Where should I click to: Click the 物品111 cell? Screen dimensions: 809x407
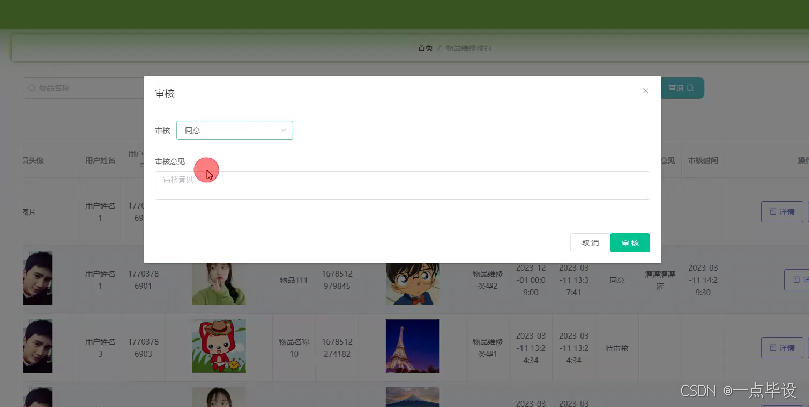click(294, 280)
